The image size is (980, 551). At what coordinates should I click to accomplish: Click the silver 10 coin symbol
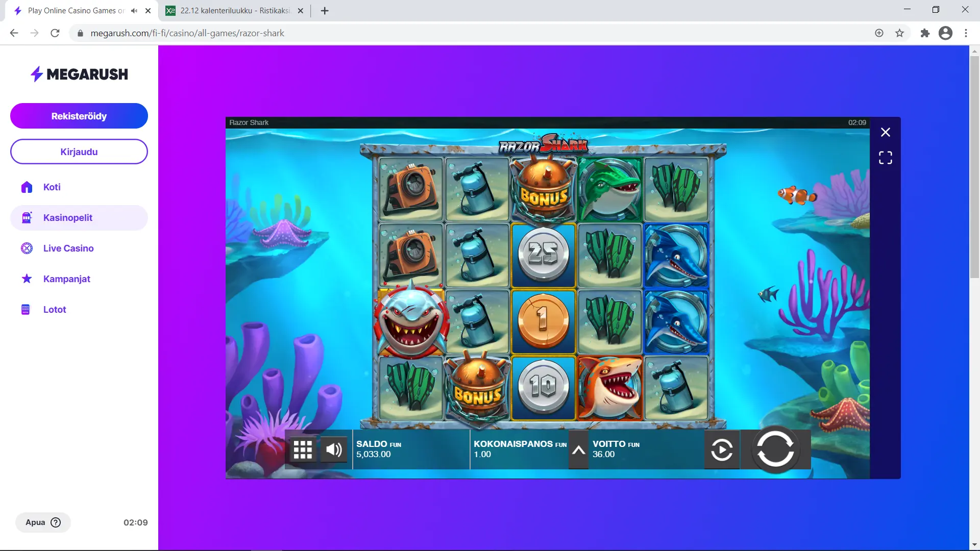pyautogui.click(x=543, y=387)
